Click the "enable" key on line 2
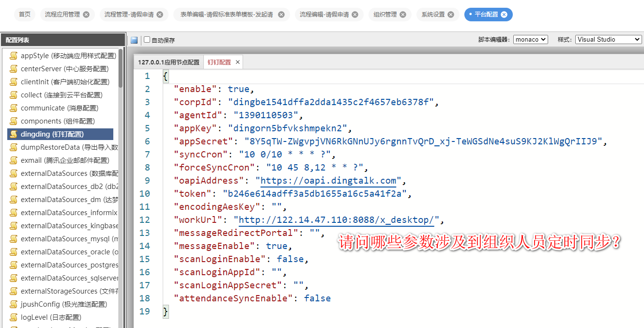644x328 pixels. click(196, 89)
